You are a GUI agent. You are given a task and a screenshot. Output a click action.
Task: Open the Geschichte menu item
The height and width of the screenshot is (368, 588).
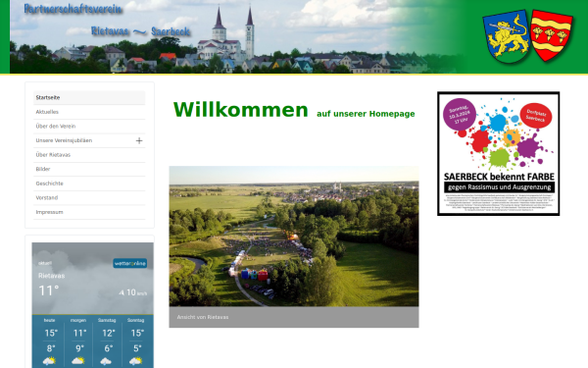(89, 184)
